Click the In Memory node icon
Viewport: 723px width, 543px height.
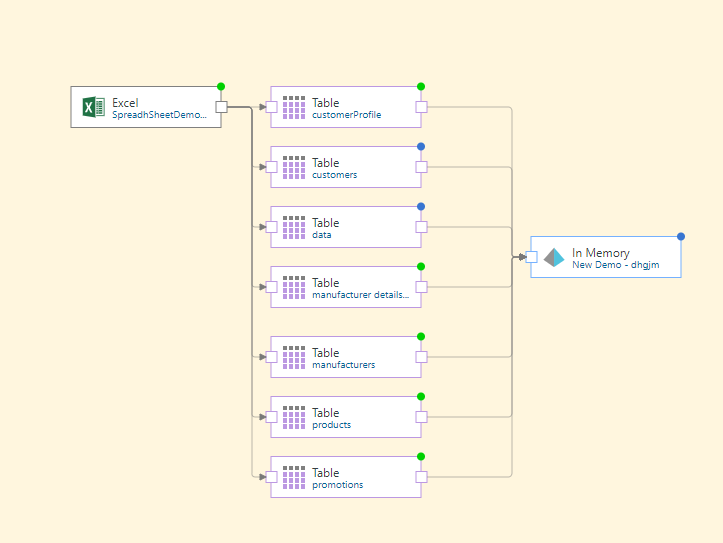coord(553,257)
